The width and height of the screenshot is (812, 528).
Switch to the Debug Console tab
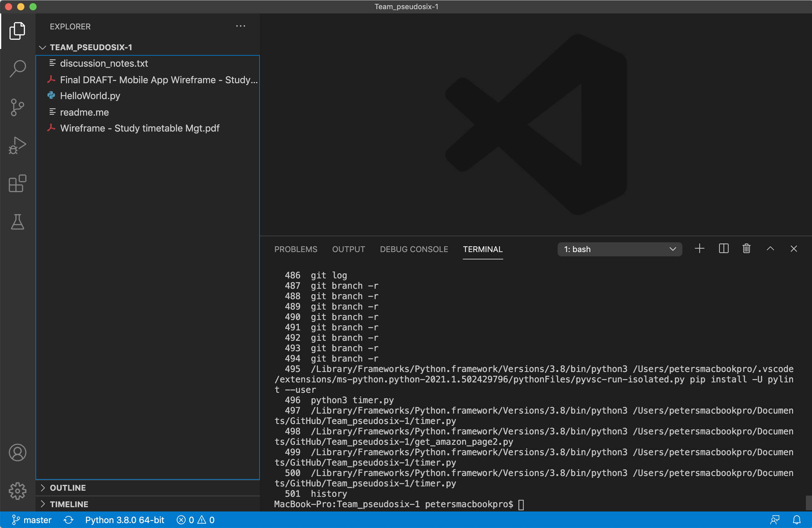(414, 249)
